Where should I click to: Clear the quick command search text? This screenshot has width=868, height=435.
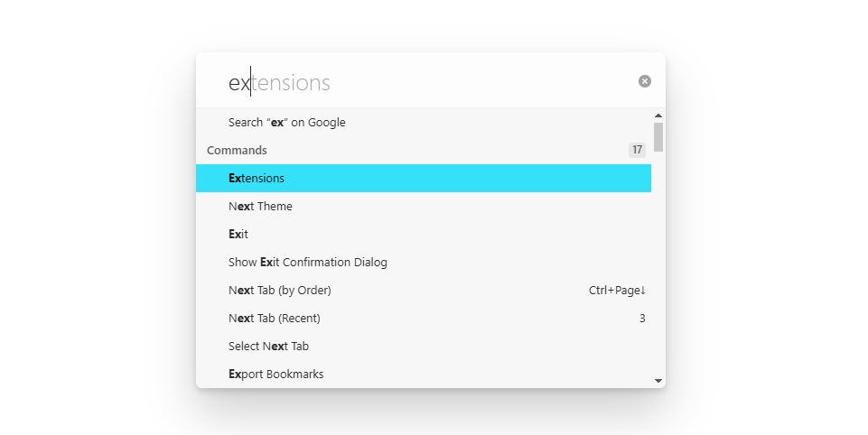pyautogui.click(x=645, y=81)
